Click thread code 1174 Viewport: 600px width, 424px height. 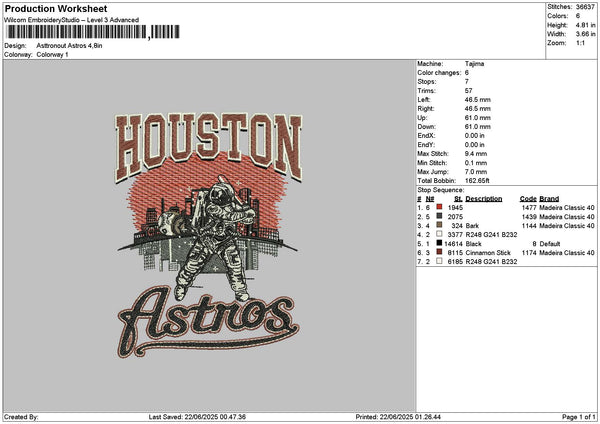tap(529, 253)
